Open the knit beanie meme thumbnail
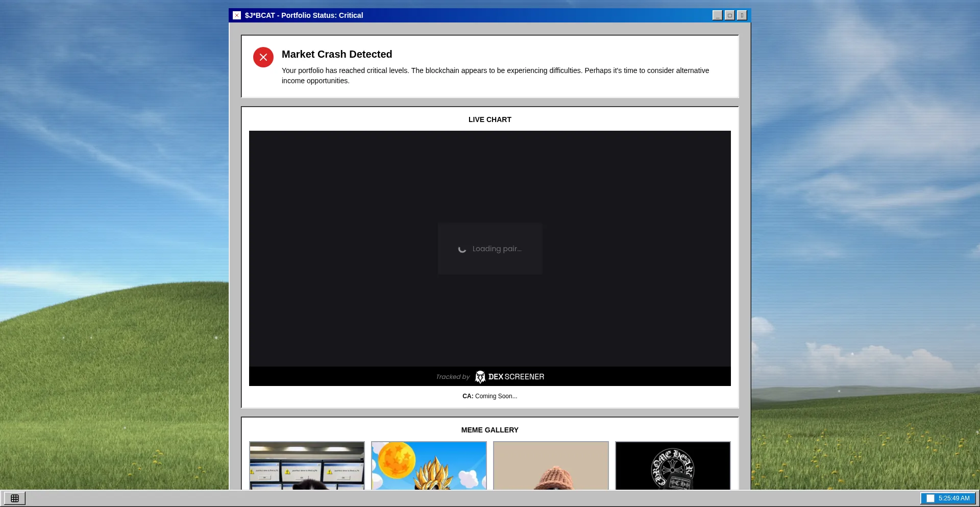 tap(551, 466)
